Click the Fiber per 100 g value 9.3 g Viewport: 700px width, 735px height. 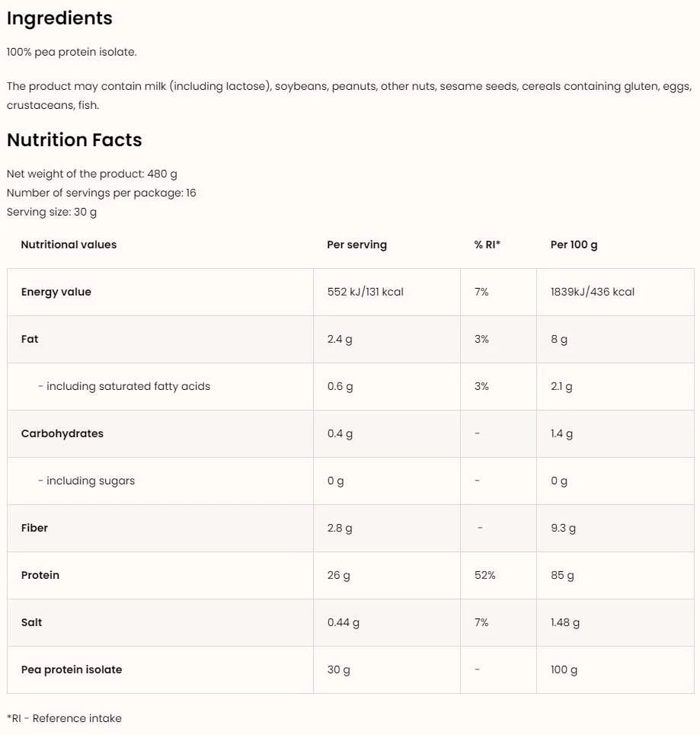(563, 528)
